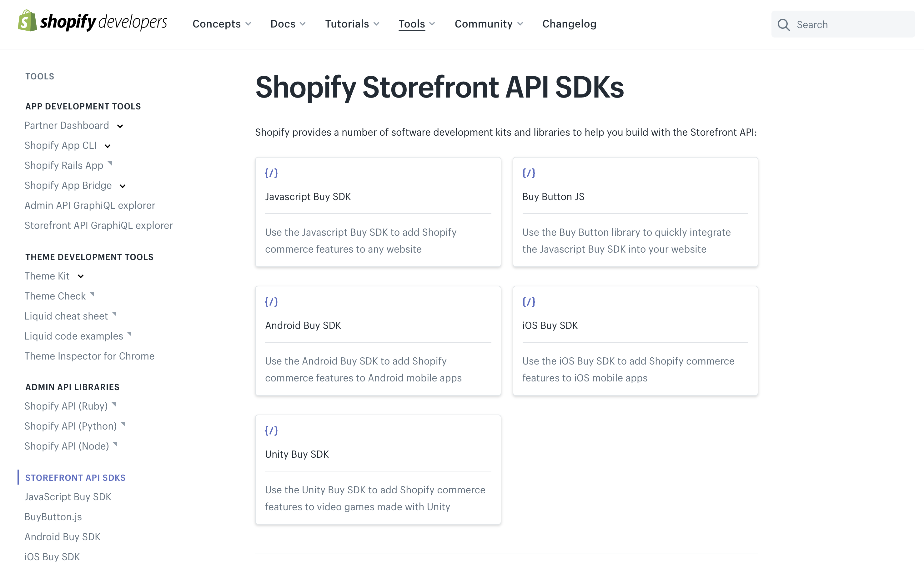Click the code icon on the Javascript Buy SDK card
The width and height of the screenshot is (924, 564).
coord(271,173)
